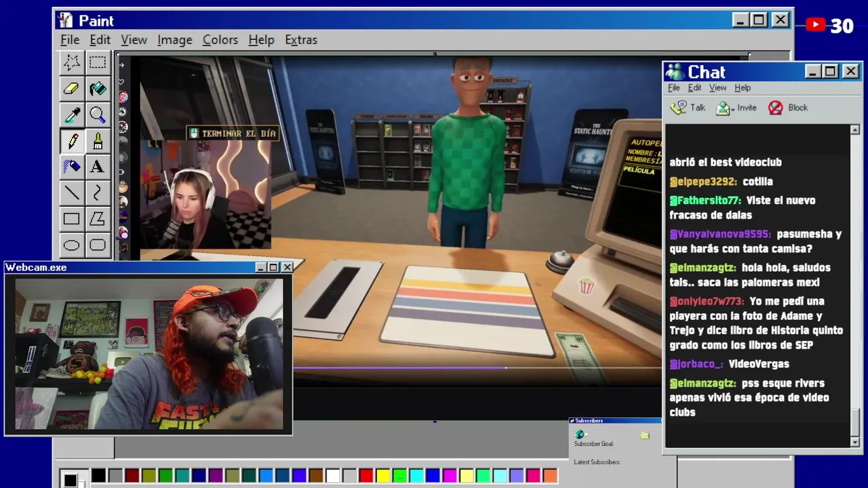Viewport: 868px width, 488px height.
Task: Pick the Eraser tool
Action: (x=71, y=89)
